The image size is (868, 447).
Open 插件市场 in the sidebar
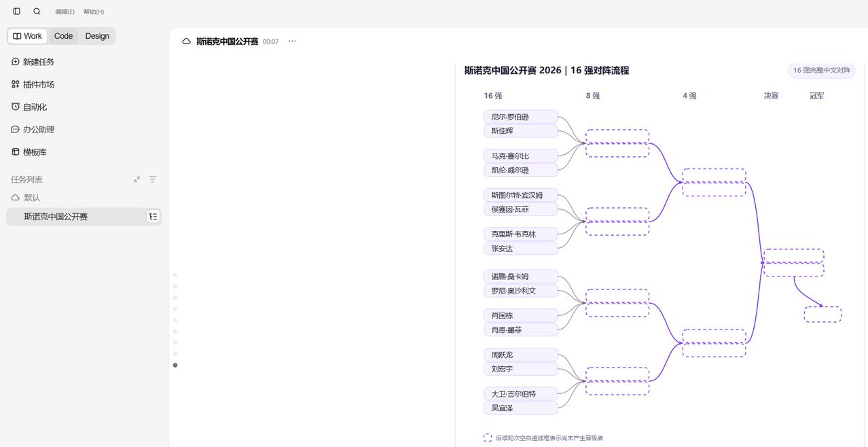coord(39,84)
